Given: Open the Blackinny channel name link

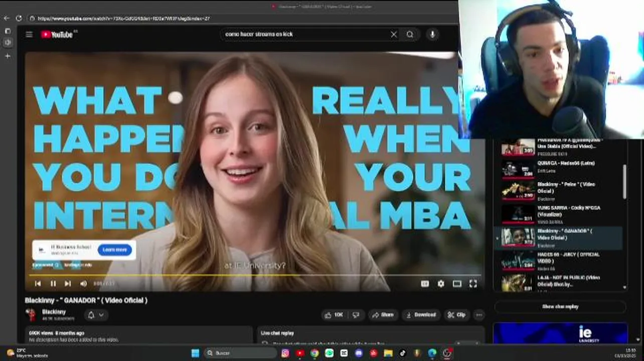Looking at the screenshot, I should pyautogui.click(x=54, y=312).
